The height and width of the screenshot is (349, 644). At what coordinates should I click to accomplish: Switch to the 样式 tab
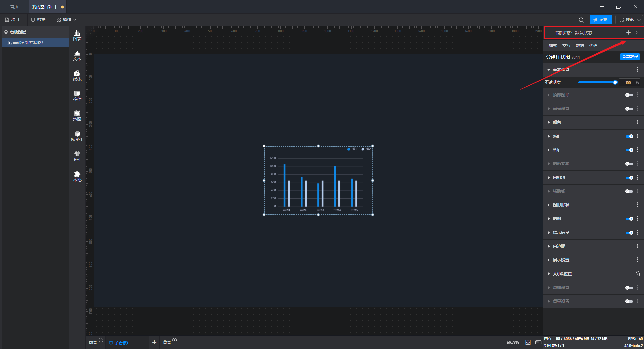(553, 46)
